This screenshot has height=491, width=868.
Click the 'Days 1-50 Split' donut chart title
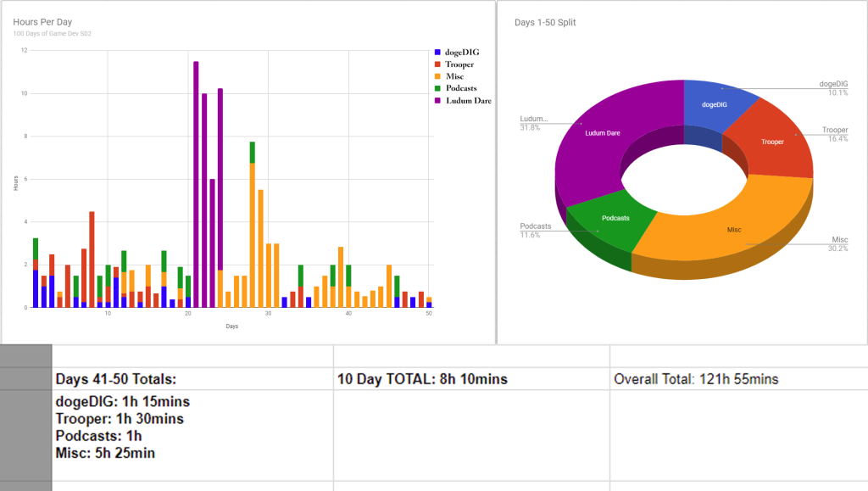tap(547, 22)
